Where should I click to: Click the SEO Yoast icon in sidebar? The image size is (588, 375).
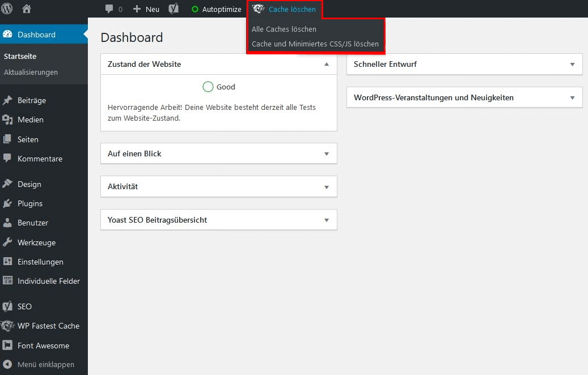[7, 306]
